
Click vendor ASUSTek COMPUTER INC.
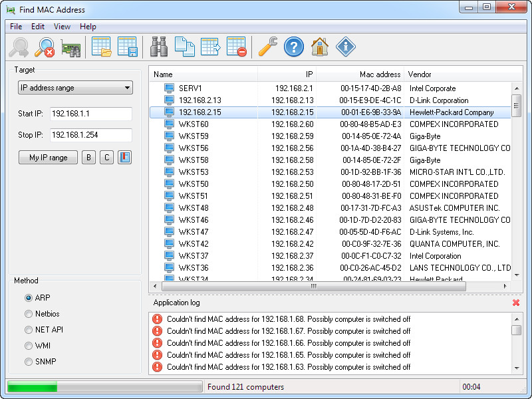pyautogui.click(x=455, y=207)
